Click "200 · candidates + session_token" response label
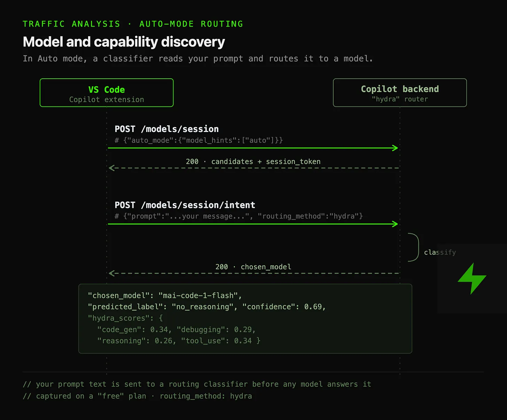The image size is (507, 420). click(253, 162)
